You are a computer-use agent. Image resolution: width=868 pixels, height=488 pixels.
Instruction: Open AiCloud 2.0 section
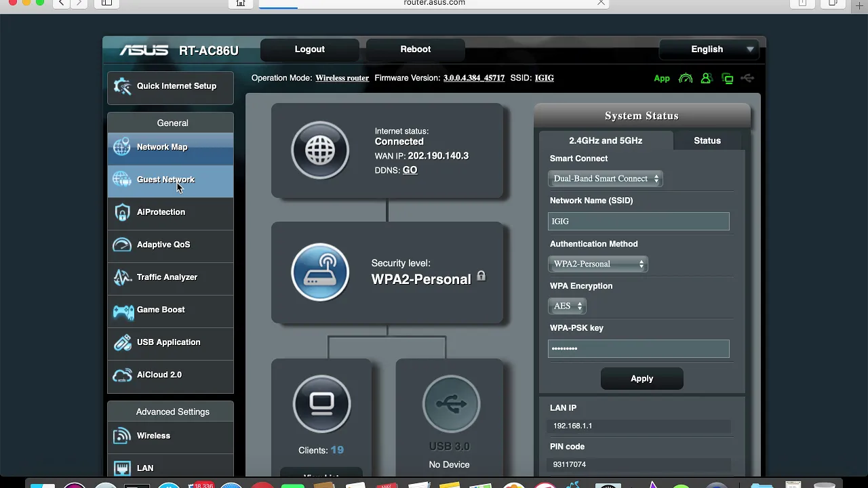coord(170,375)
